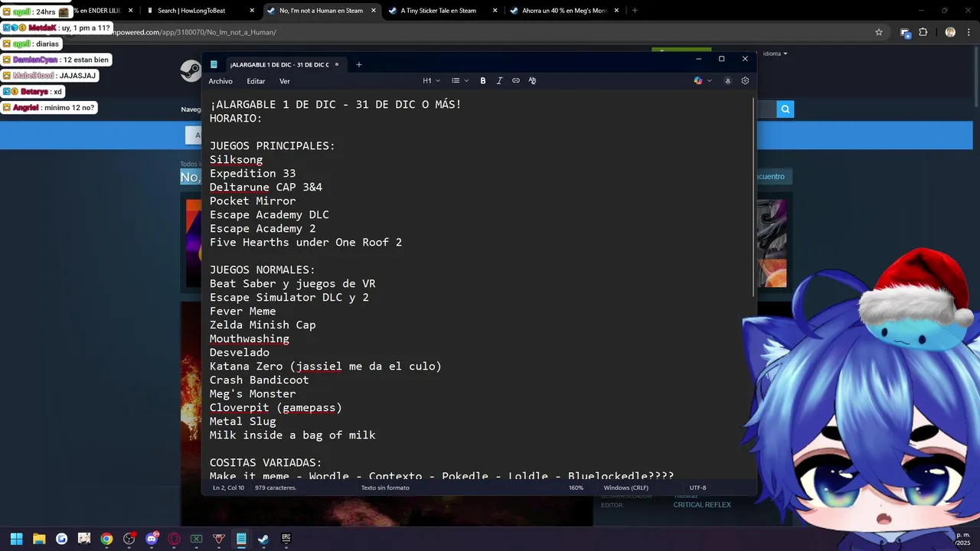Open the Copilot menu in Notepad

702,80
